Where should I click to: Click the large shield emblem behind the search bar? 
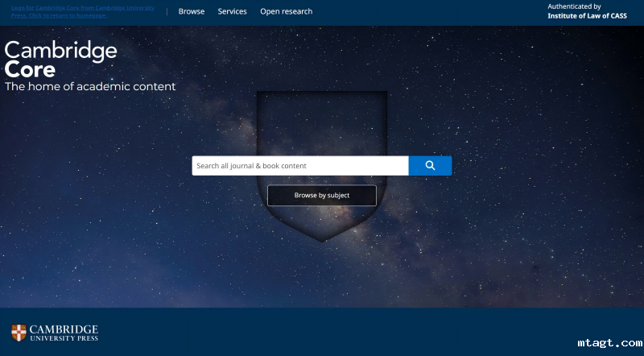click(322, 121)
